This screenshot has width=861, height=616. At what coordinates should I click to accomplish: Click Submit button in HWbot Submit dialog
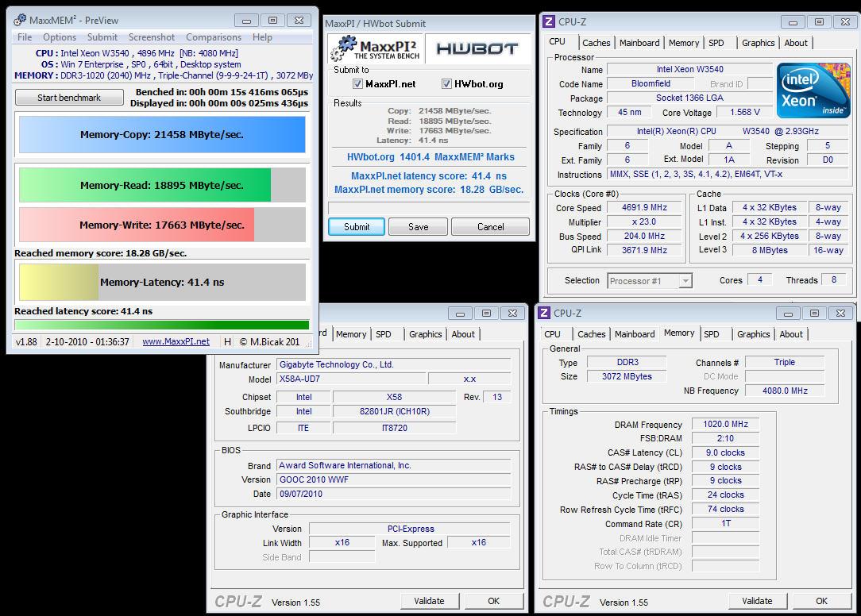click(357, 227)
